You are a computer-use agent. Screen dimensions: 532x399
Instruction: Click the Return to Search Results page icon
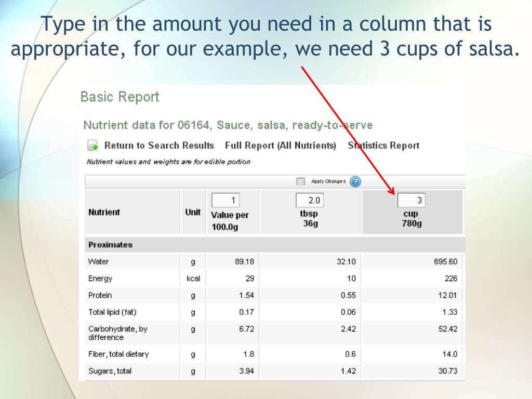[92, 145]
